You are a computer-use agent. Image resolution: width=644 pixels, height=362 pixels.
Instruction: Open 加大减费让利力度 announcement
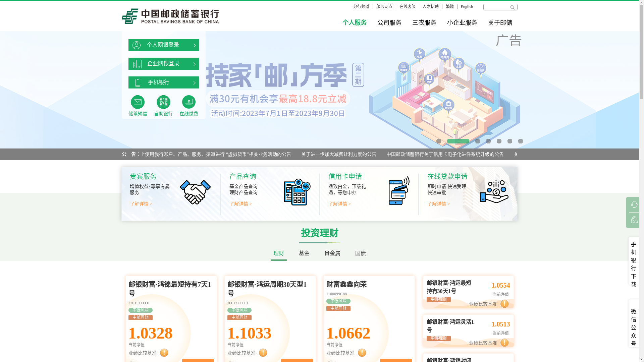(x=339, y=155)
